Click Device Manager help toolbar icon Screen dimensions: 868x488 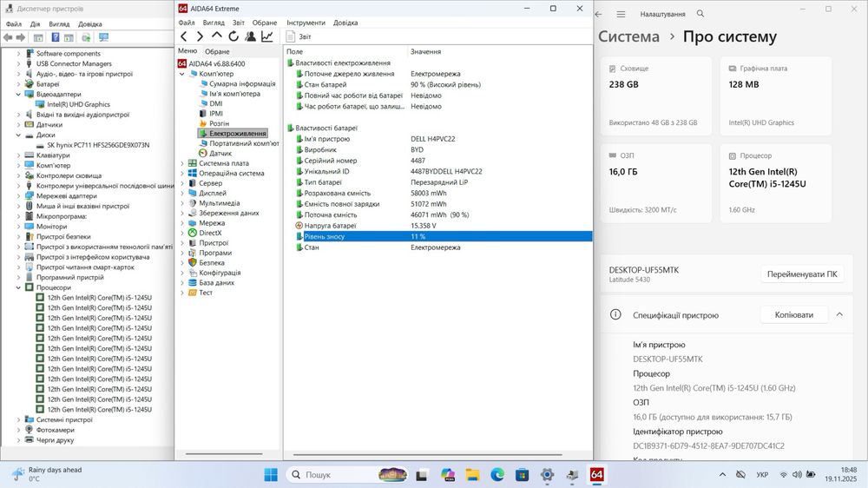coord(56,37)
